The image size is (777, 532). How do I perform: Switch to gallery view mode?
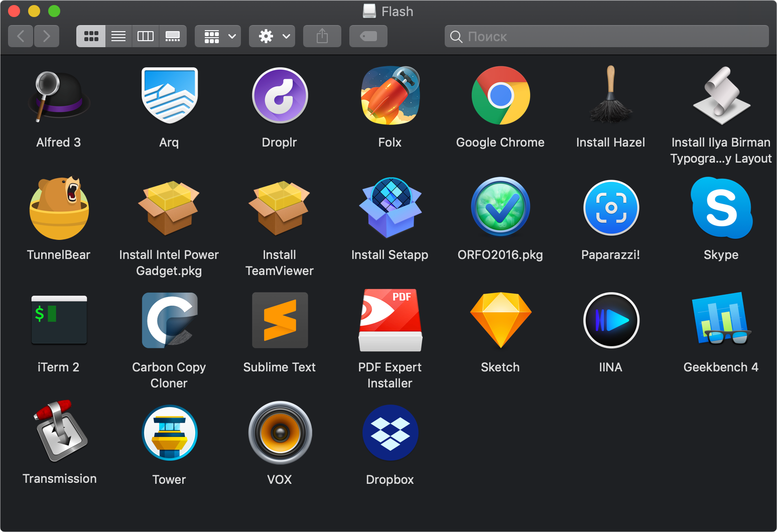point(173,36)
